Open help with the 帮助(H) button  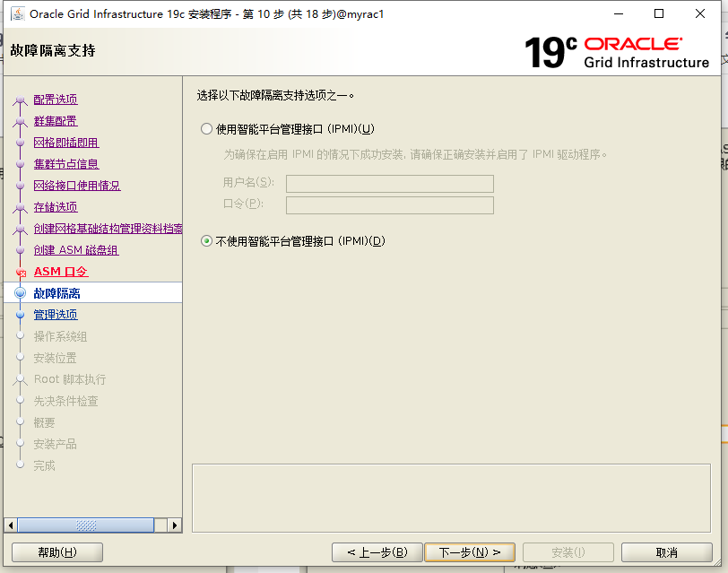57,552
